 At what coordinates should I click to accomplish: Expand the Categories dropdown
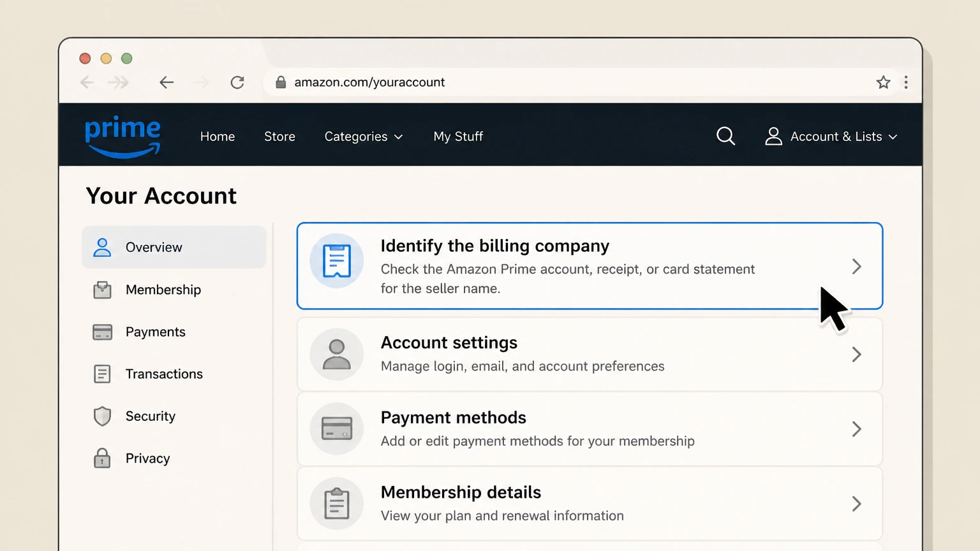coord(364,136)
